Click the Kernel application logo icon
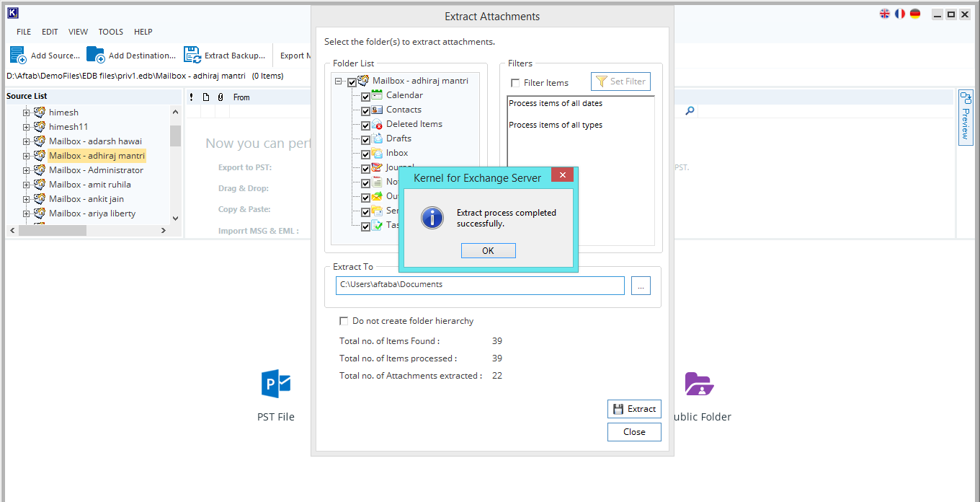Viewport: 980px width, 502px height. point(12,13)
